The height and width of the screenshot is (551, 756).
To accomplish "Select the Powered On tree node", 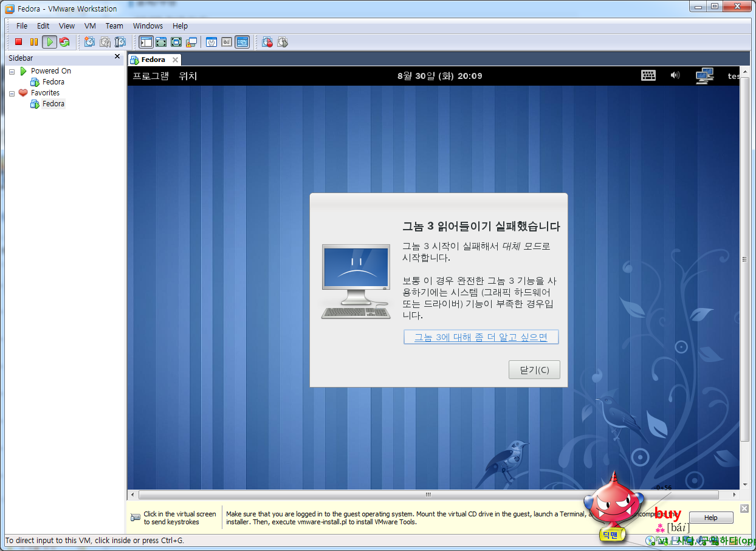I will [51, 71].
